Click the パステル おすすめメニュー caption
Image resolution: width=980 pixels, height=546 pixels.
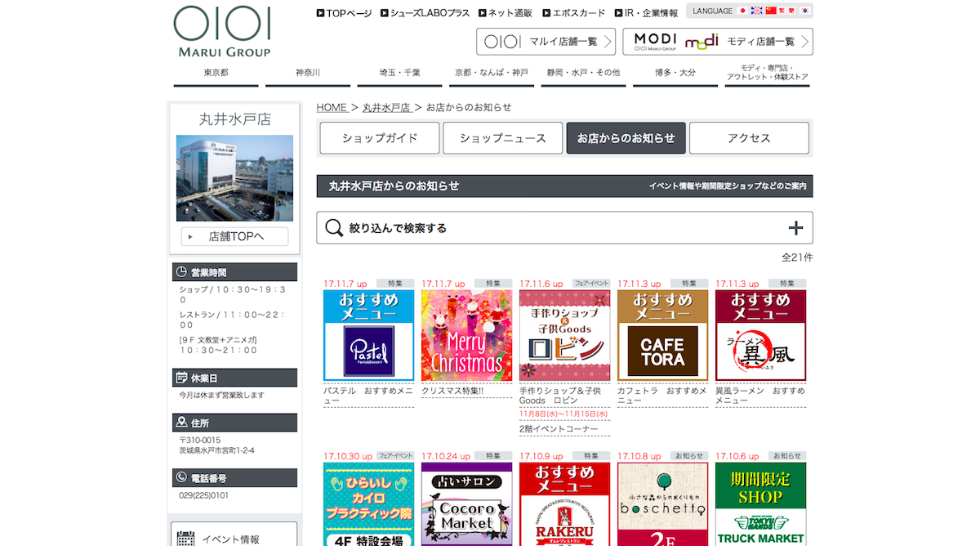368,396
